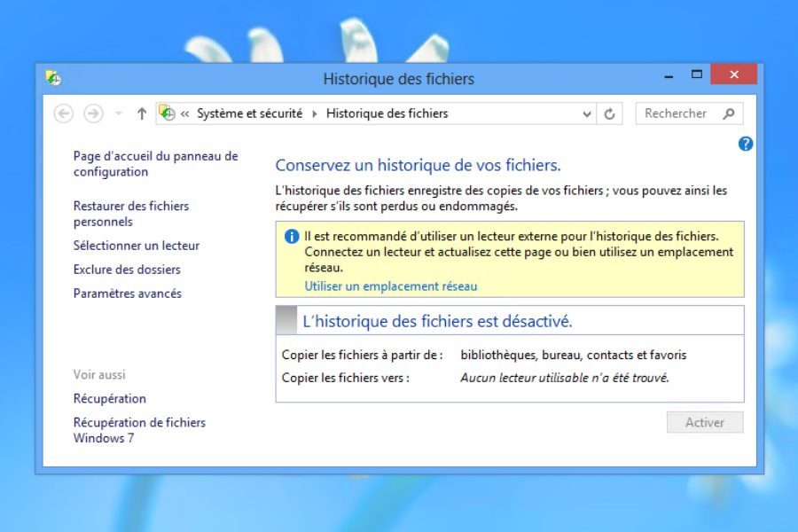Click the back navigation arrow
The height and width of the screenshot is (532, 798).
(63, 113)
